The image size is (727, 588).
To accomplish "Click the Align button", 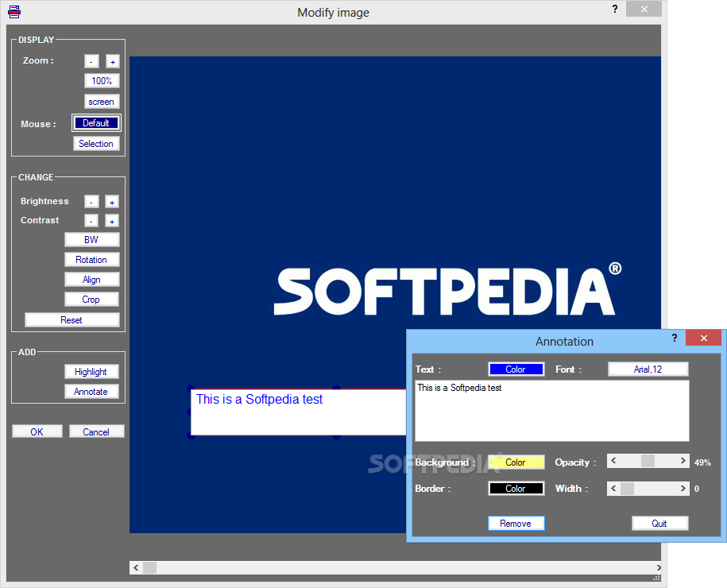I will (x=92, y=280).
